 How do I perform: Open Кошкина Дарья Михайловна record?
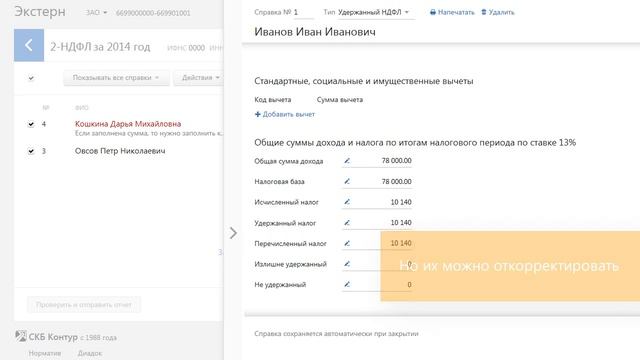[128, 124]
